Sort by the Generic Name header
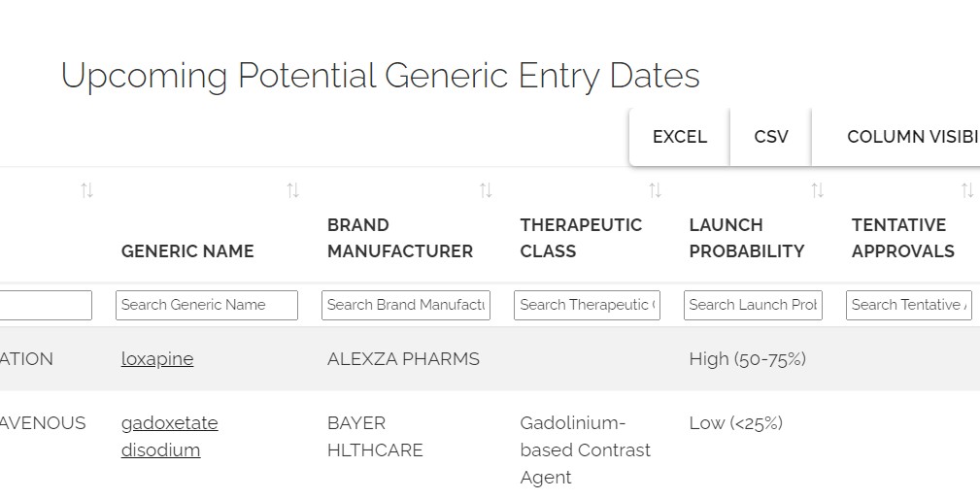 pos(187,251)
